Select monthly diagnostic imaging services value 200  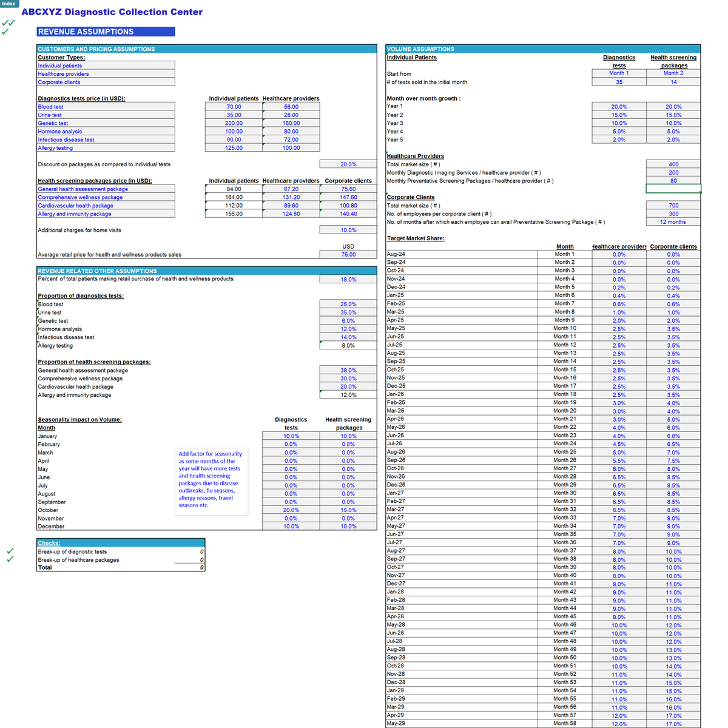click(673, 172)
